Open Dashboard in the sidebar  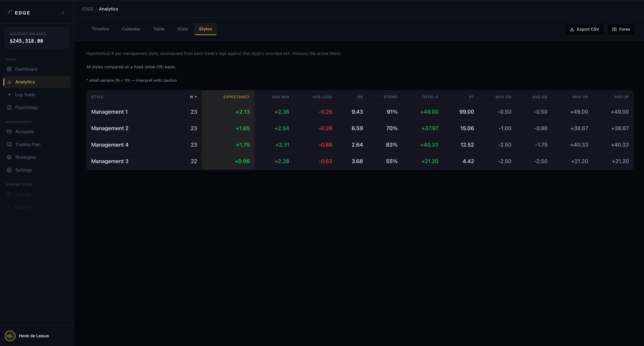37,69
